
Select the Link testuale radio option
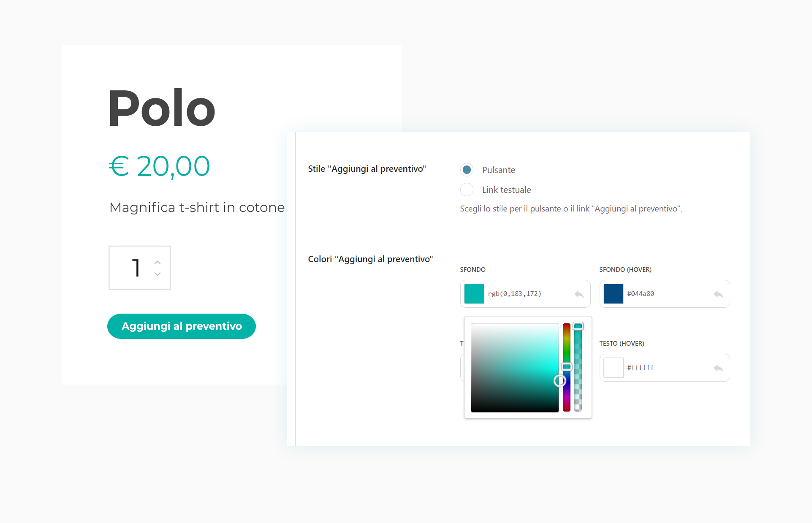pos(467,190)
